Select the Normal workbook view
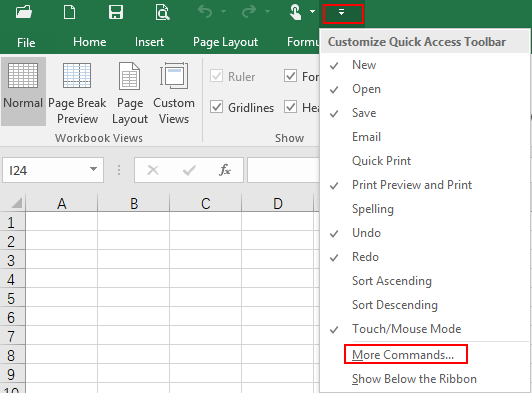 coord(23,91)
